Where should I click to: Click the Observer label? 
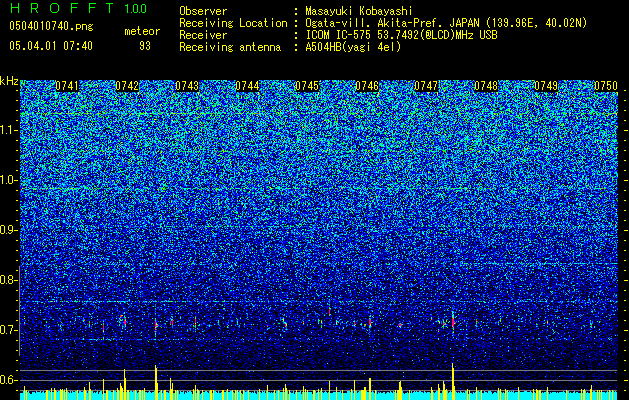[203, 11]
